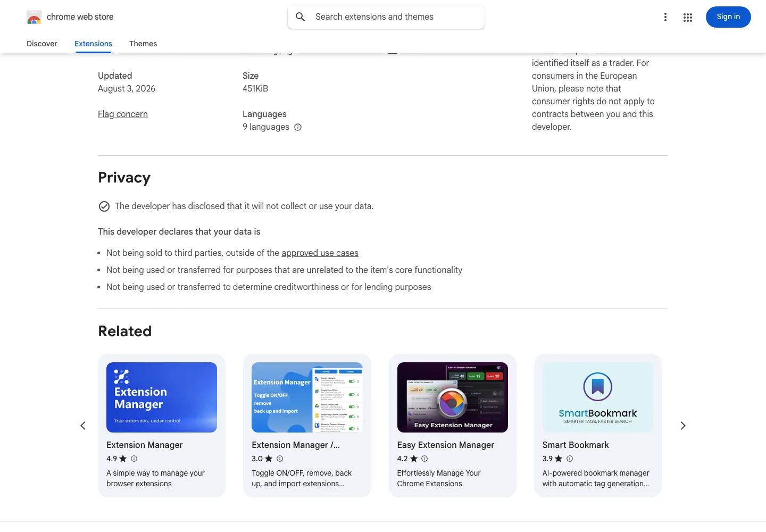
Task: Click "A simple way to manage your browser extensions"
Action: 155,478
